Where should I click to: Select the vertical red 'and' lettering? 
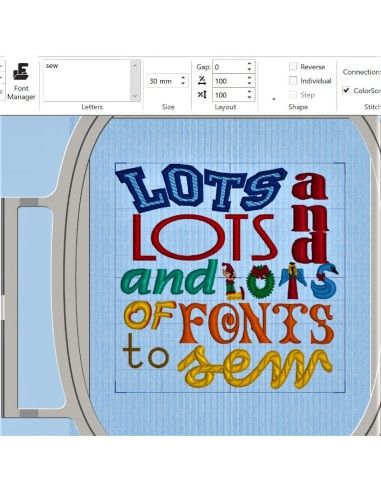click(310, 218)
